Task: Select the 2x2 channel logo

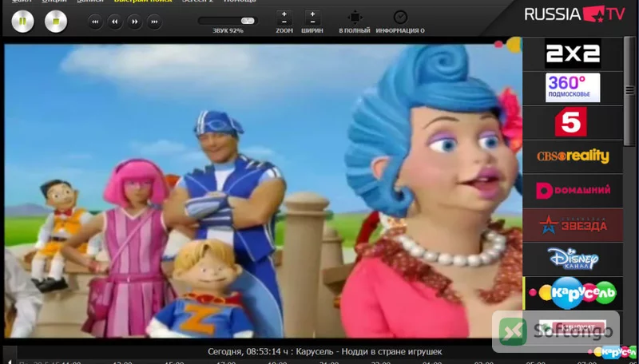Action: coord(573,53)
